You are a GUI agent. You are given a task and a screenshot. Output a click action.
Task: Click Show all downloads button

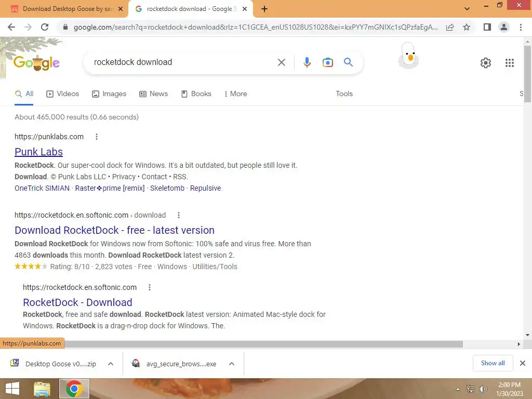click(x=493, y=363)
